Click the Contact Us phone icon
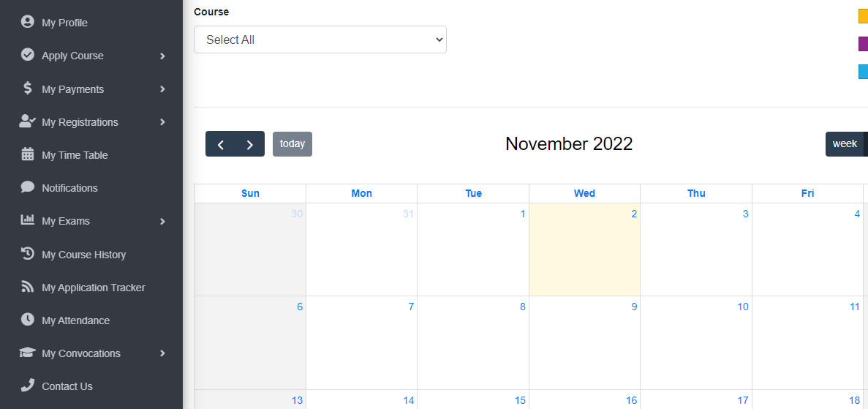This screenshot has width=868, height=409. [27, 385]
